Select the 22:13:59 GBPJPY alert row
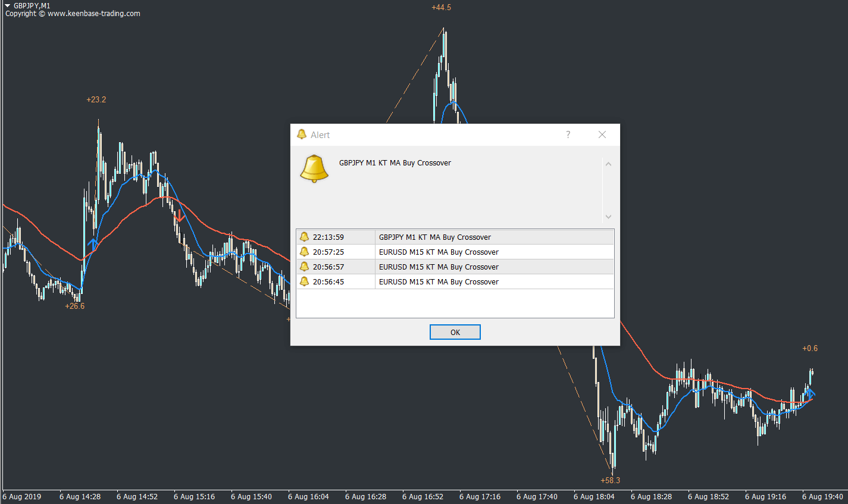 point(455,237)
